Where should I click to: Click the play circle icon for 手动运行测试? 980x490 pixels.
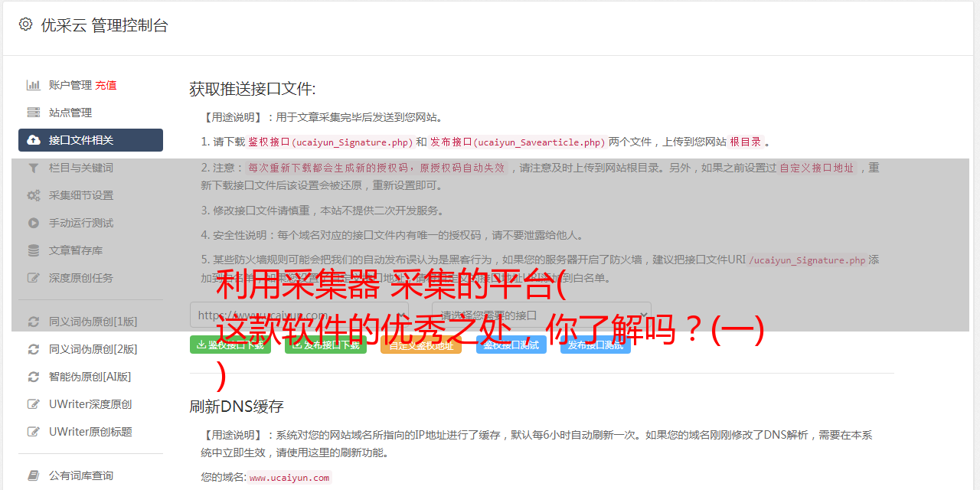coord(34,223)
